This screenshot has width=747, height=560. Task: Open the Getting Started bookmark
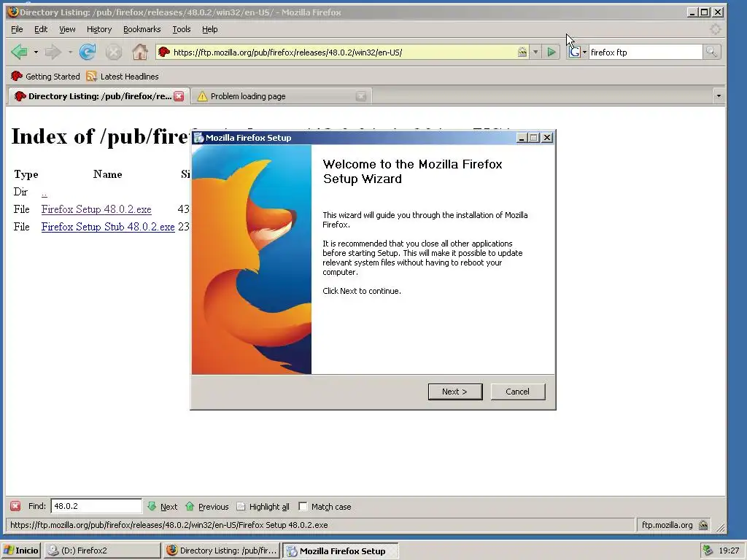tap(45, 76)
